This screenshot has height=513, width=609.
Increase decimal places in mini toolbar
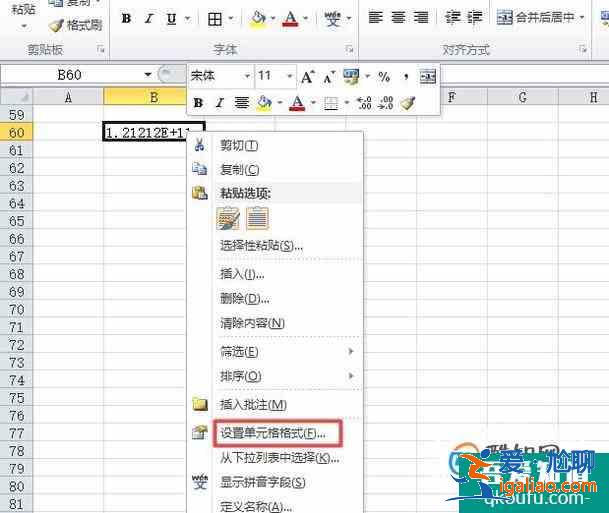pyautogui.click(x=365, y=103)
